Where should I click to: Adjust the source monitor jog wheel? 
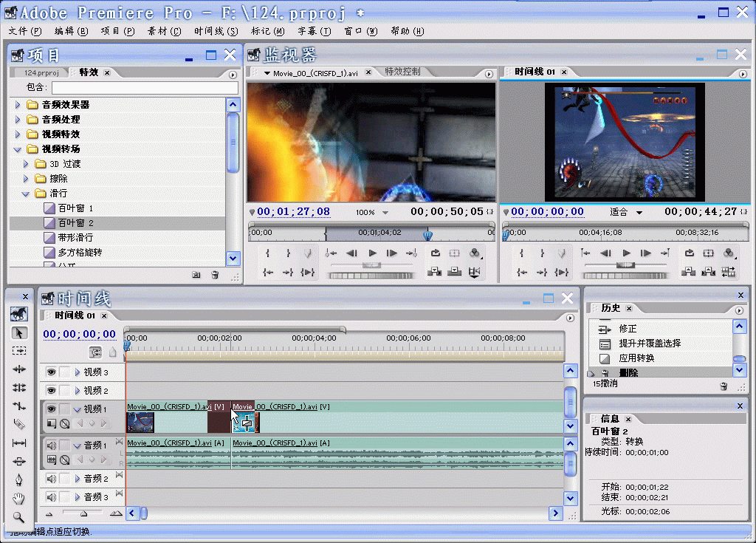(x=371, y=276)
